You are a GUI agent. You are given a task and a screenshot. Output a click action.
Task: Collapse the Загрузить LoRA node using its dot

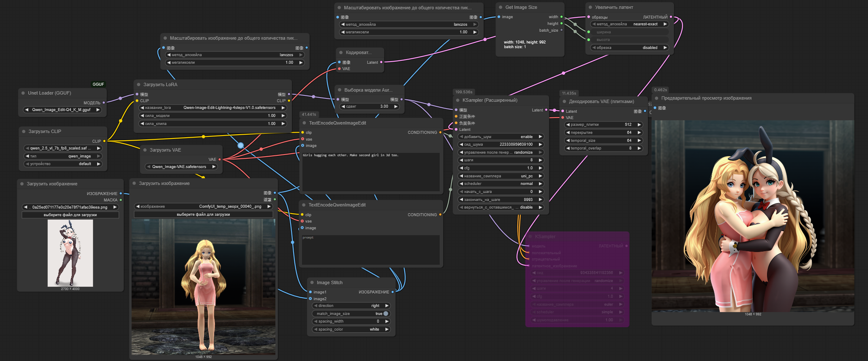[139, 84]
